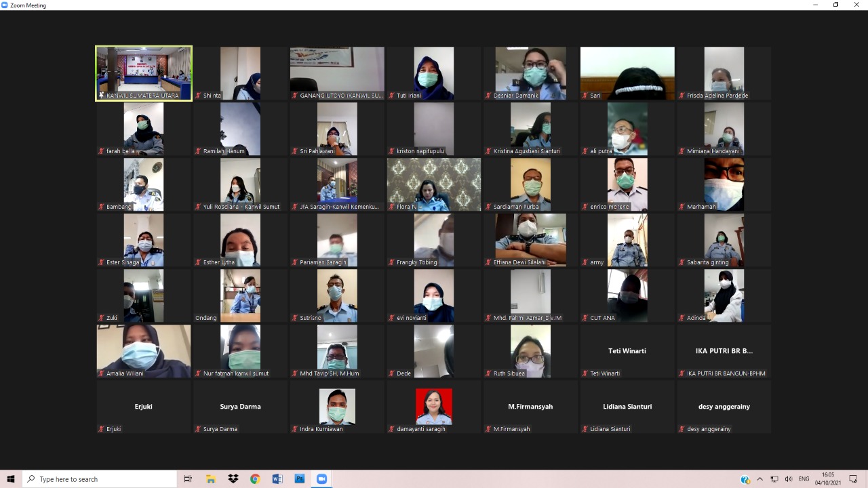Select the KANWIL SUMATERA UTARA video tile

(x=144, y=73)
